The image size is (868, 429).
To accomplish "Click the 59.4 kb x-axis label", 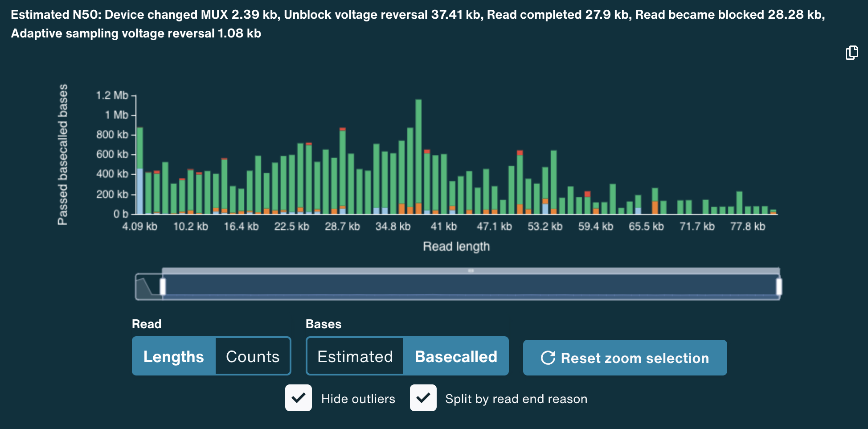I will click(x=596, y=227).
